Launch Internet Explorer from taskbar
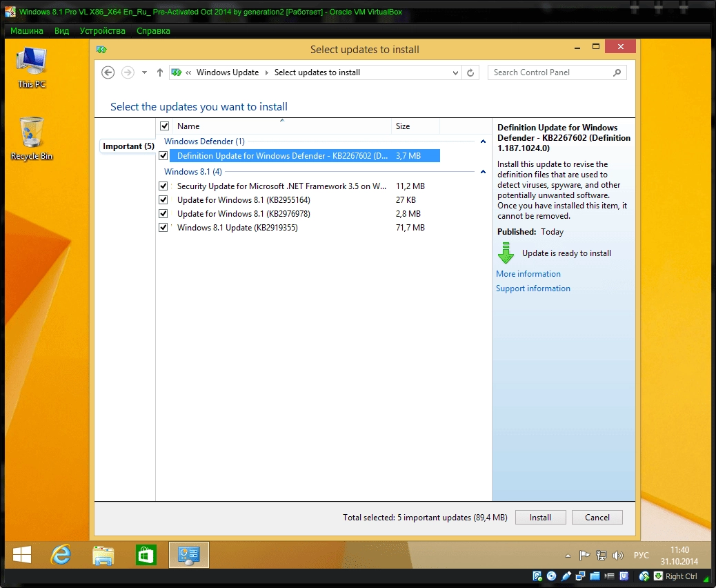Viewport: 716px width, 588px height. 61,555
